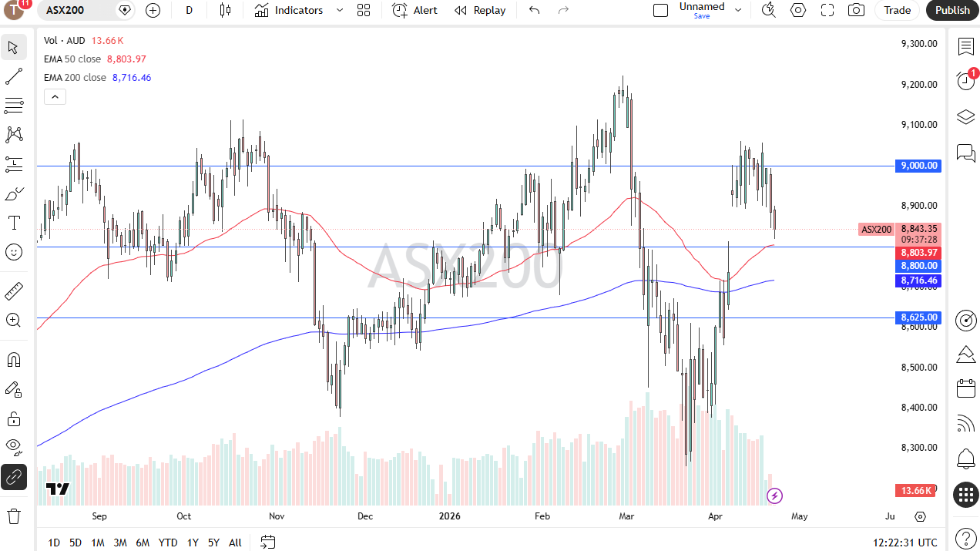Open chart settings hexagon icon
Image resolution: width=980 pixels, height=551 pixels.
click(798, 10)
